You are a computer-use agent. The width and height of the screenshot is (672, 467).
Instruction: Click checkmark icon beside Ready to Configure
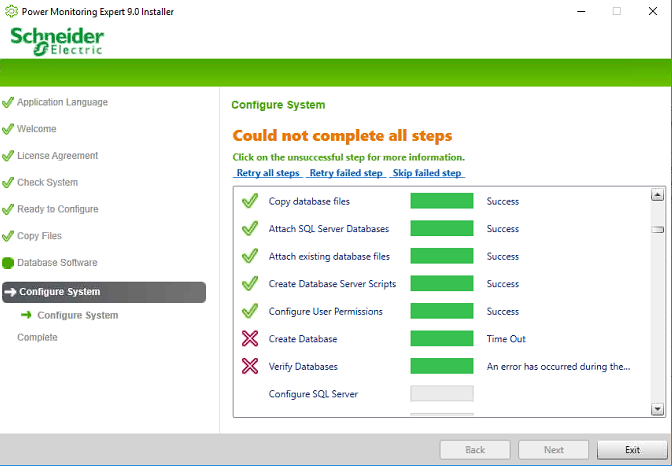click(8, 209)
